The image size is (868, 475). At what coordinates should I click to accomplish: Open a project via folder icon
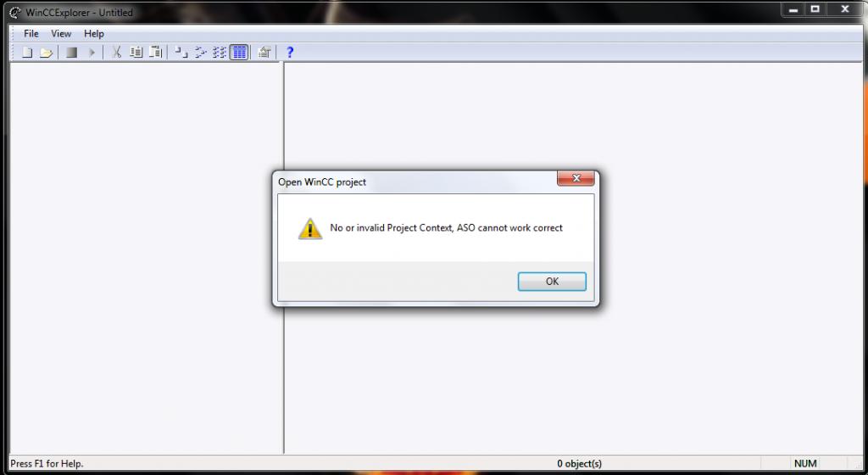point(47,53)
